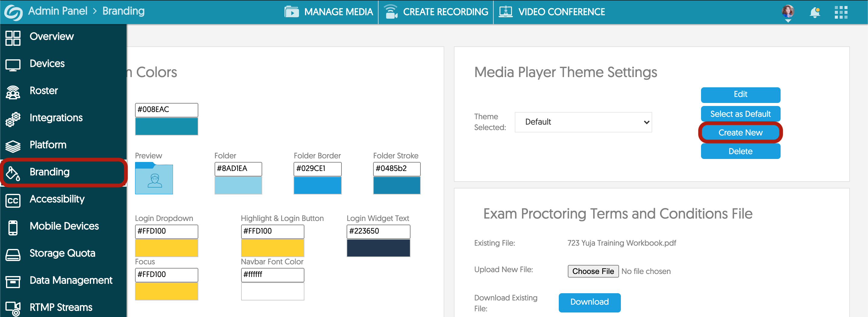Viewport: 868px width, 317px height.
Task: Click the user profile avatar
Action: pyautogui.click(x=788, y=11)
